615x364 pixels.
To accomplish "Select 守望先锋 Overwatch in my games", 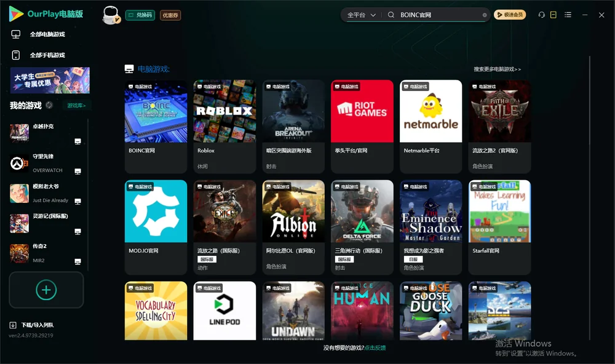I will tap(46, 163).
